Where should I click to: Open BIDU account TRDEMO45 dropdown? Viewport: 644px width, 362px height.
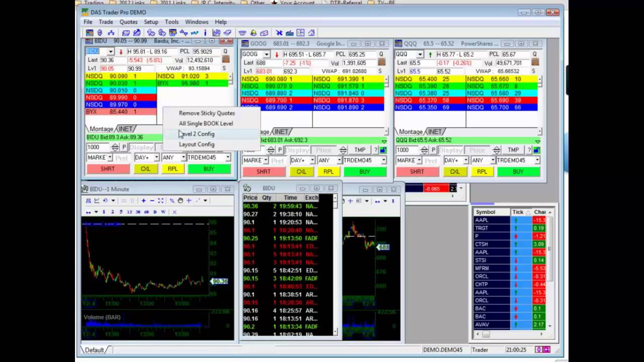coord(228,158)
